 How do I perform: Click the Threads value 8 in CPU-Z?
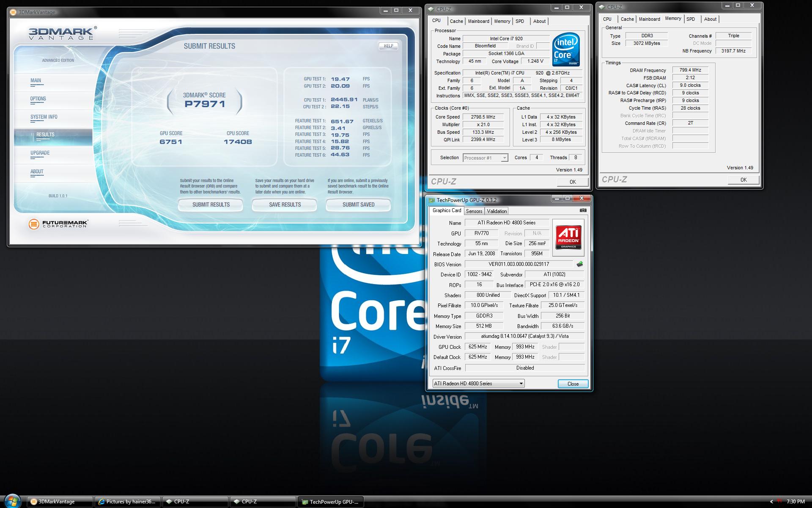pyautogui.click(x=575, y=157)
